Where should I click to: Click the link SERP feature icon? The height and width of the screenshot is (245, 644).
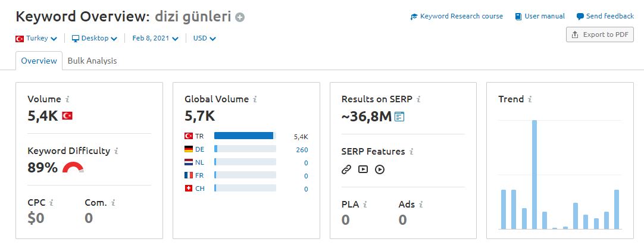(346, 169)
